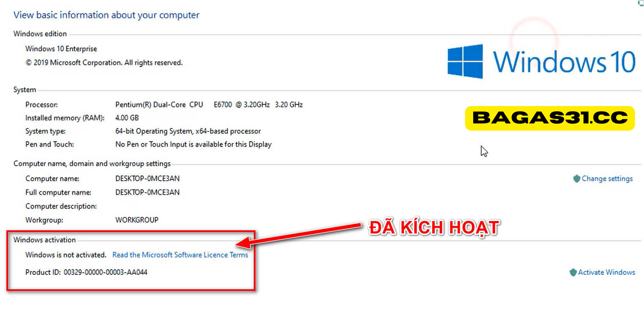Click the 4.00 GB installed memory value
This screenshot has width=644, height=316.
coord(127,118)
